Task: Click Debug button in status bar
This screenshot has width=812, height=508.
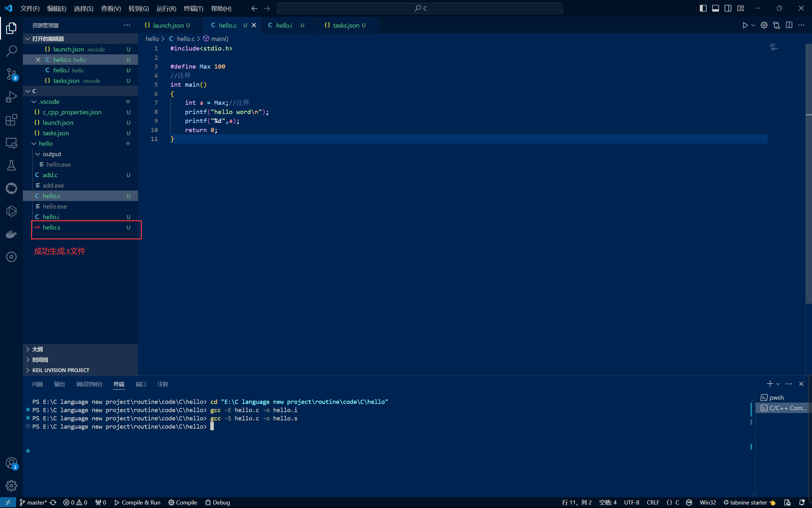Action: pos(217,503)
